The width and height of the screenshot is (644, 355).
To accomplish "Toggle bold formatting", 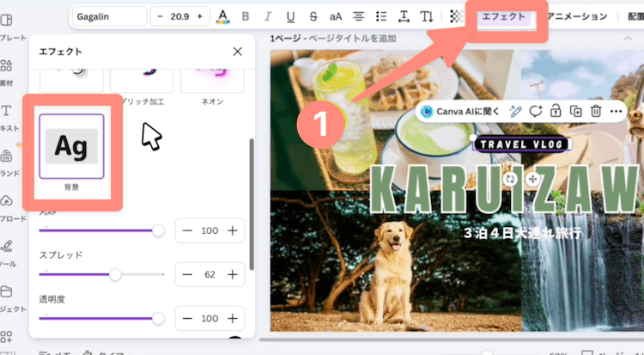I will [x=246, y=16].
